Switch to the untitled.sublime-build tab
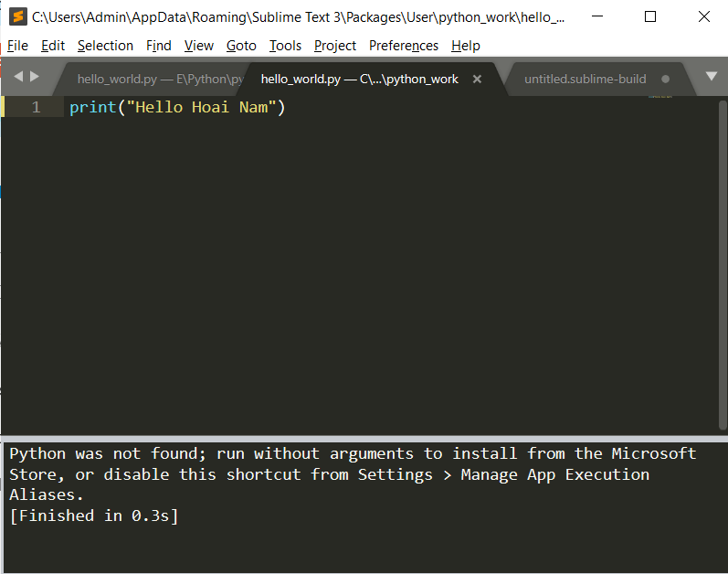 tap(585, 80)
